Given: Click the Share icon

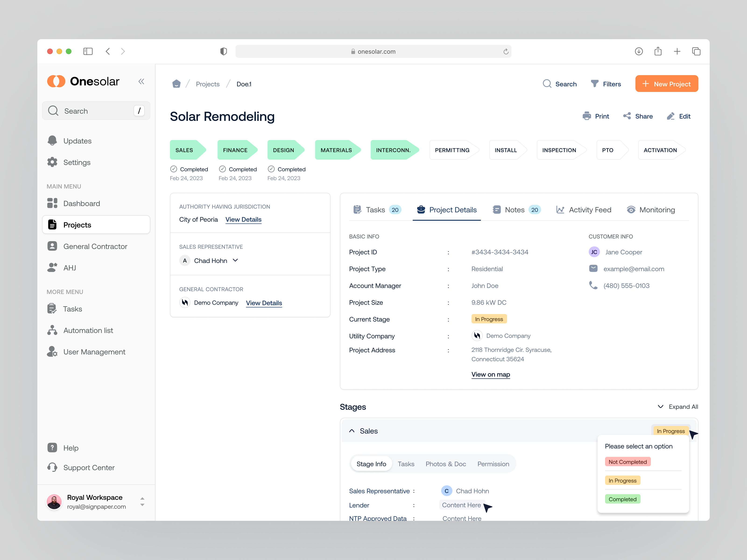Looking at the screenshot, I should click(627, 116).
